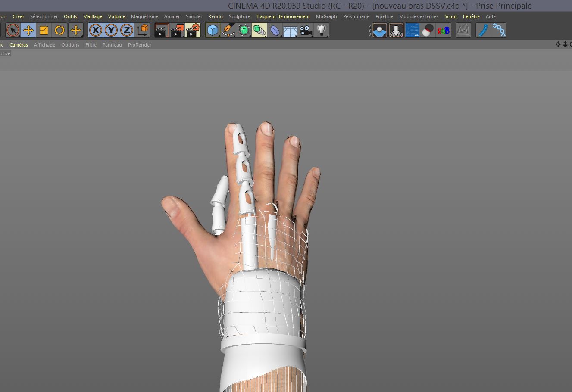This screenshot has width=572, height=392.
Task: Toggle the coordinate system icon
Action: [x=142, y=30]
